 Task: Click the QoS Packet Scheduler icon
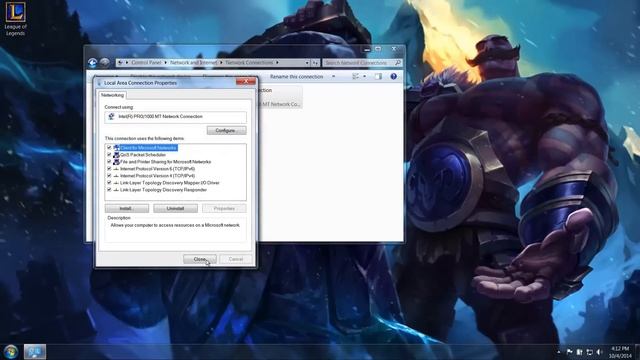(116, 155)
